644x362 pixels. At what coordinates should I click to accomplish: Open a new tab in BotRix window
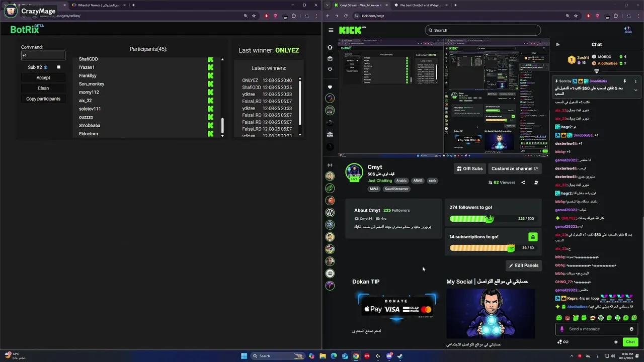(x=133, y=5)
